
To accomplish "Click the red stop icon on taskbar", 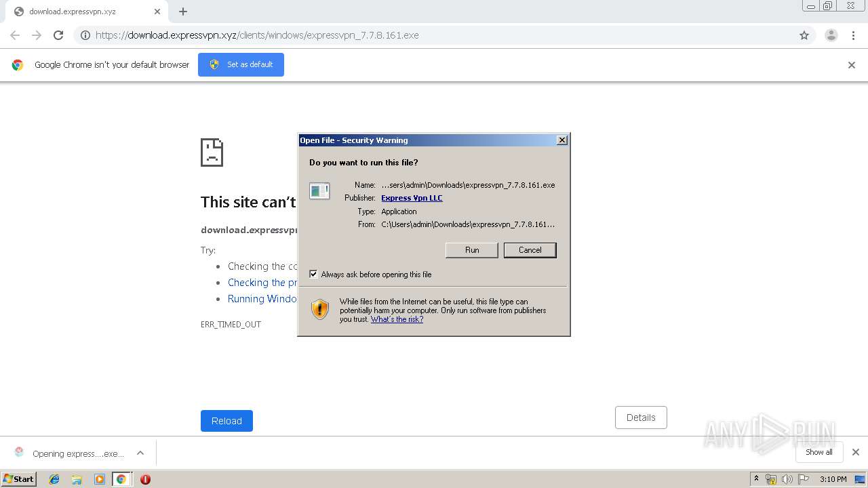I will coord(145,479).
